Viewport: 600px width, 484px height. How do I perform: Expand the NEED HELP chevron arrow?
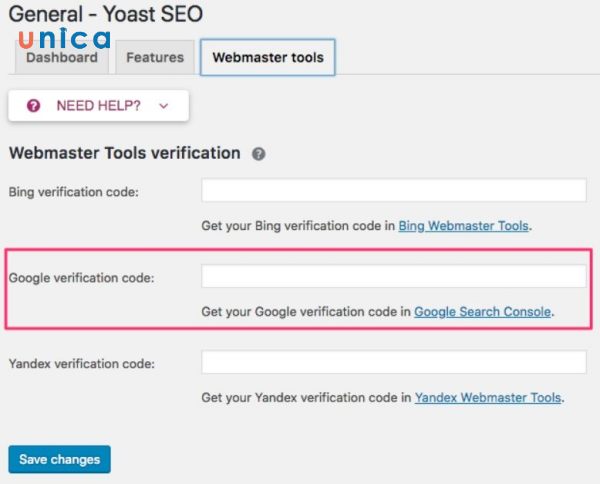pyautogui.click(x=164, y=105)
